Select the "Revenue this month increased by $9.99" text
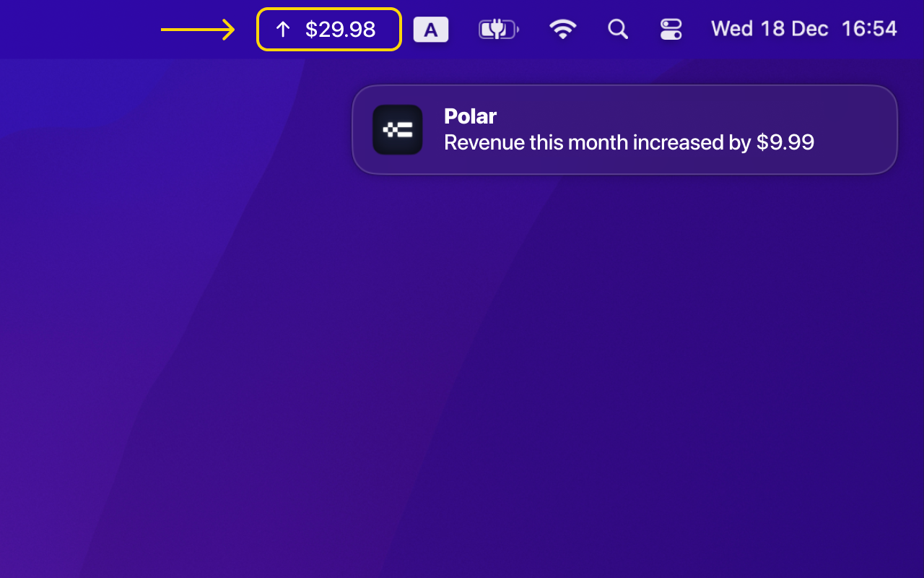The width and height of the screenshot is (924, 578). pos(629,142)
